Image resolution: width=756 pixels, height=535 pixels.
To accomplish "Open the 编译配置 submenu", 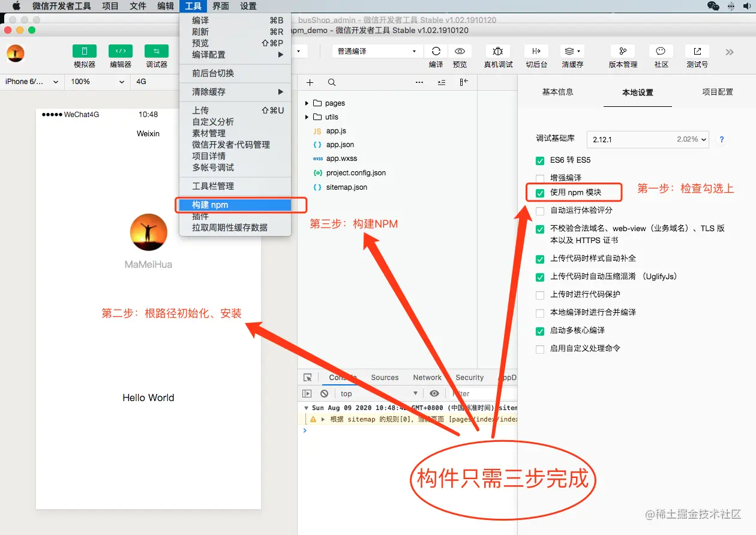I will pos(235,55).
